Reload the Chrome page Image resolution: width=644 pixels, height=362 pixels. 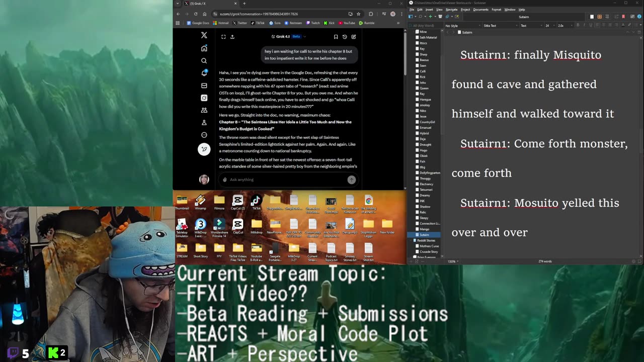(196, 14)
